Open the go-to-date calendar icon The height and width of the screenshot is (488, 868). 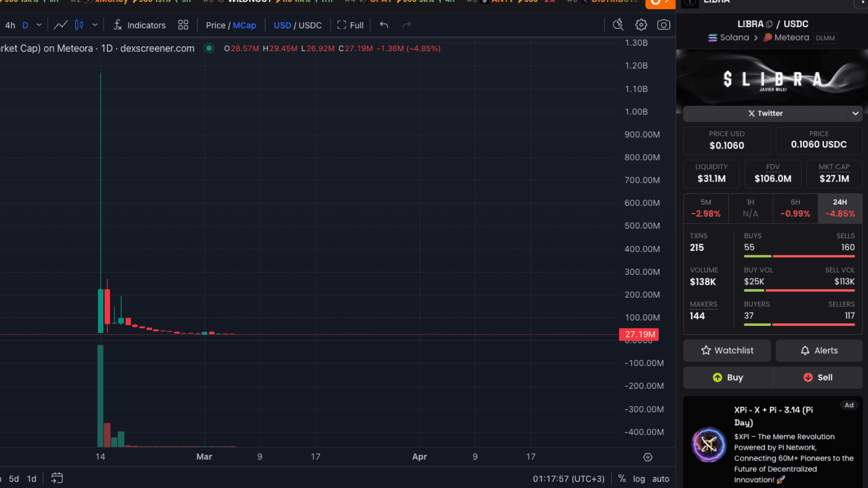[57, 478]
